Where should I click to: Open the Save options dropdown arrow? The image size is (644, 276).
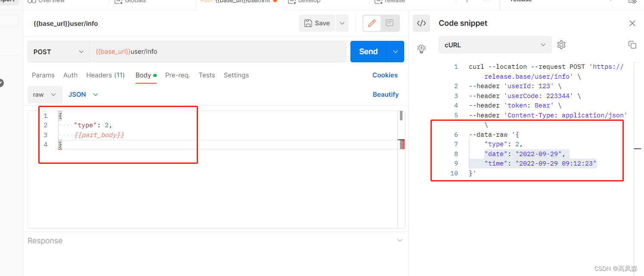[x=342, y=23]
